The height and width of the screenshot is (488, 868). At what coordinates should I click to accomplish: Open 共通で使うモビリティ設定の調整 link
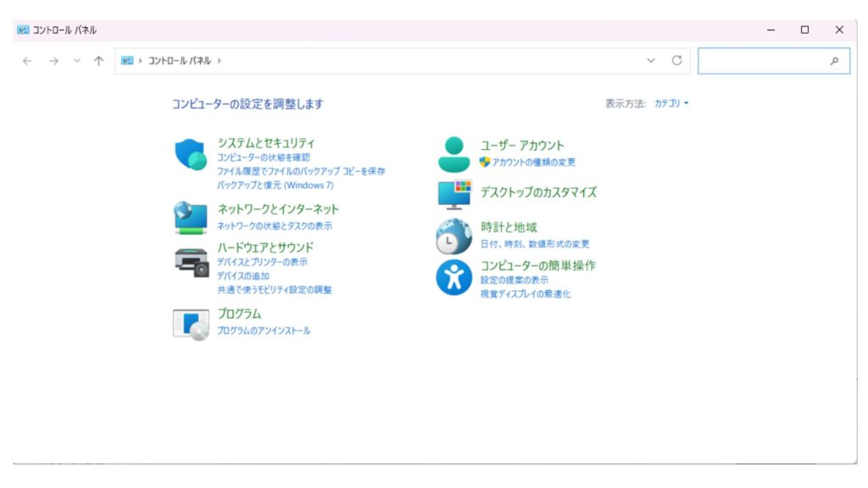pyautogui.click(x=275, y=290)
